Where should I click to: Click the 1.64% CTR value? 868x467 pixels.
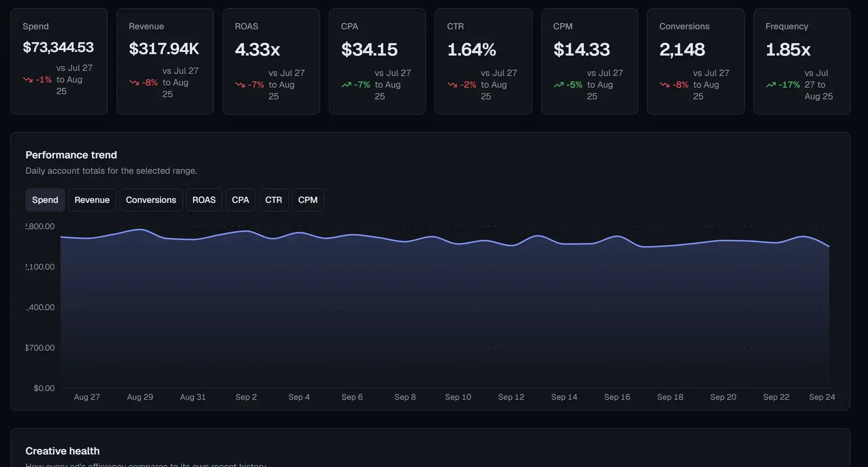point(471,49)
